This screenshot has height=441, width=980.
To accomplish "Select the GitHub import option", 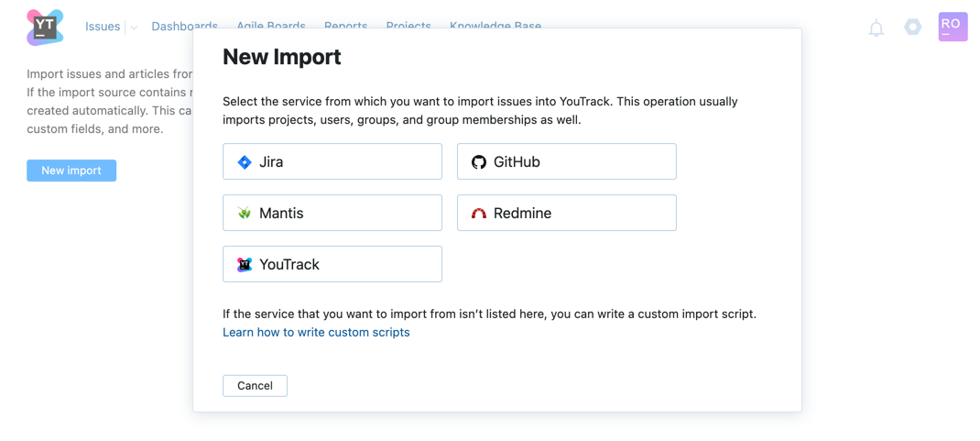I will pos(566,161).
